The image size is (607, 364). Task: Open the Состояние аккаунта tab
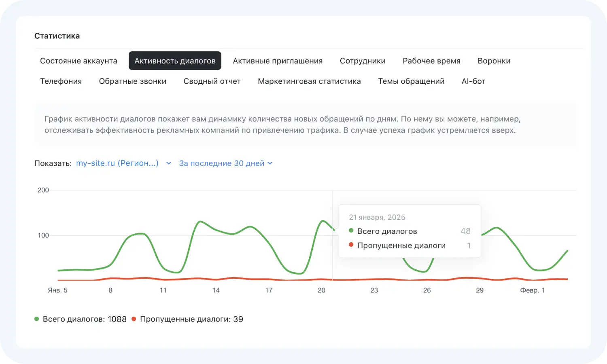(x=79, y=61)
